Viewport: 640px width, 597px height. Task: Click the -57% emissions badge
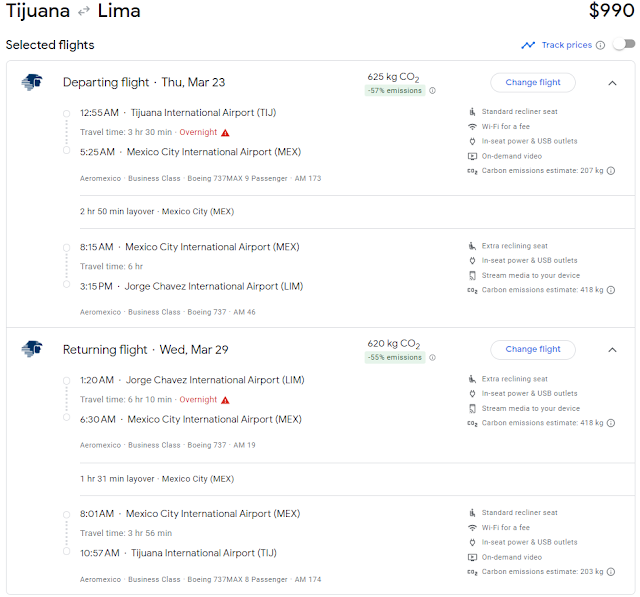tap(395, 91)
